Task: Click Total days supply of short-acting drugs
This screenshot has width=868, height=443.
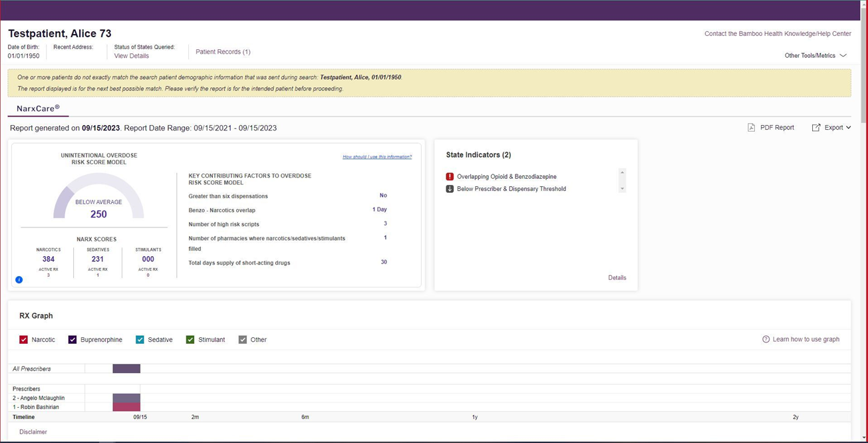Action: [239, 263]
